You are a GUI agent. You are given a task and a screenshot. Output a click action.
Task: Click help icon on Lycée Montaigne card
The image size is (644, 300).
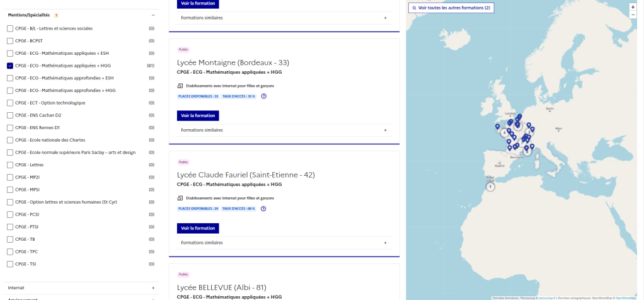point(263,96)
